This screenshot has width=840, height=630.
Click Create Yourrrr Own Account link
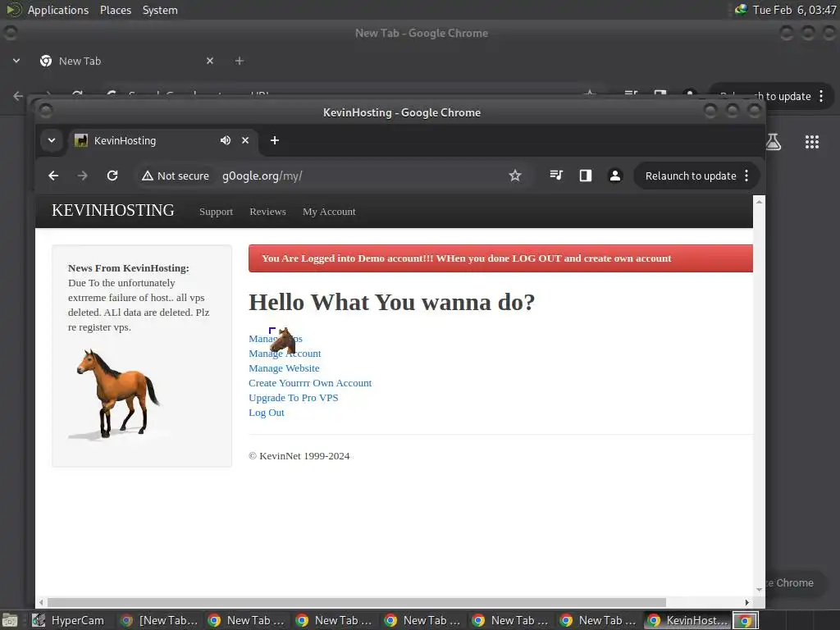pos(310,383)
